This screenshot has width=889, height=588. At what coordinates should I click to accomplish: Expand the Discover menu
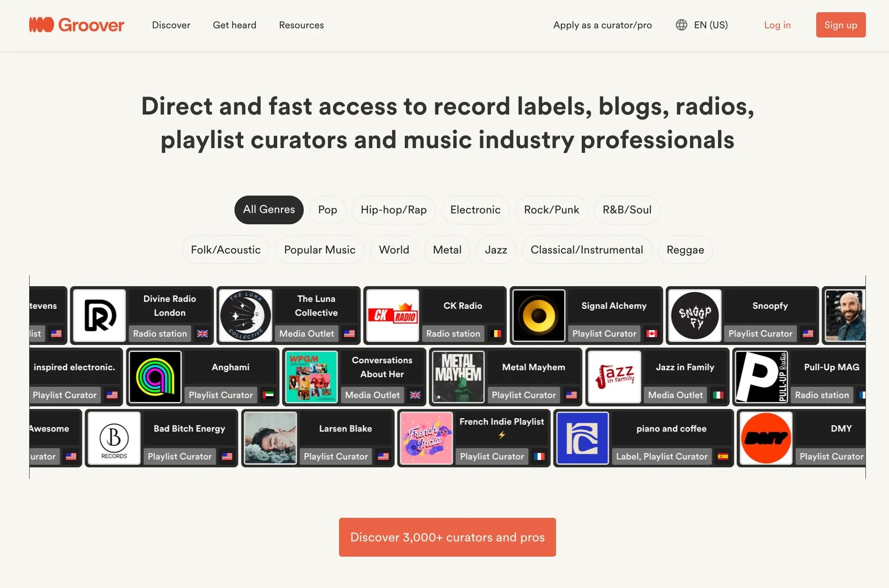point(171,25)
